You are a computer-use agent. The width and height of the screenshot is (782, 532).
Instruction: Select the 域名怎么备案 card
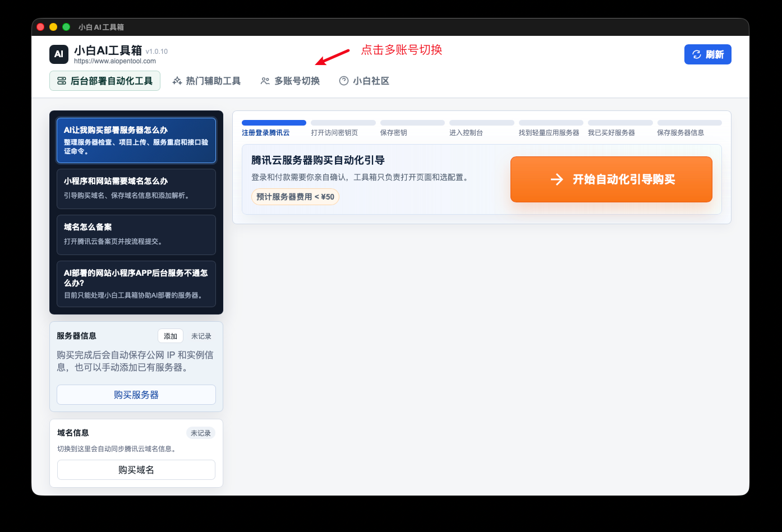pos(136,235)
